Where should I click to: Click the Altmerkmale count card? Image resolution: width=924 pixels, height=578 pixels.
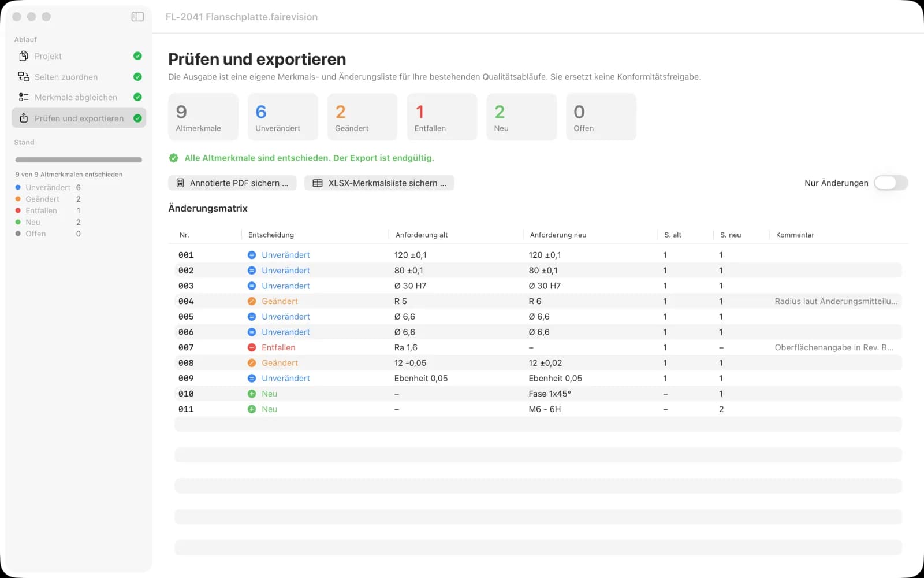click(x=203, y=117)
